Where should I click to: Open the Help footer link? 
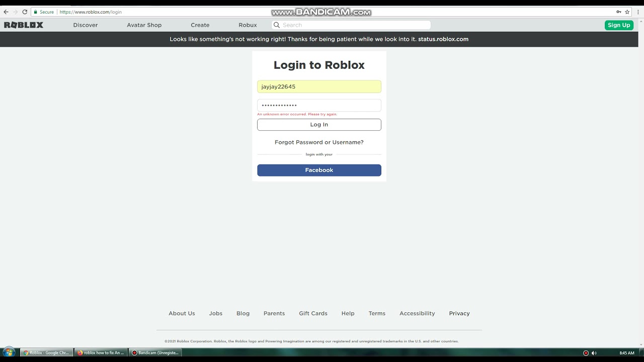(x=348, y=313)
